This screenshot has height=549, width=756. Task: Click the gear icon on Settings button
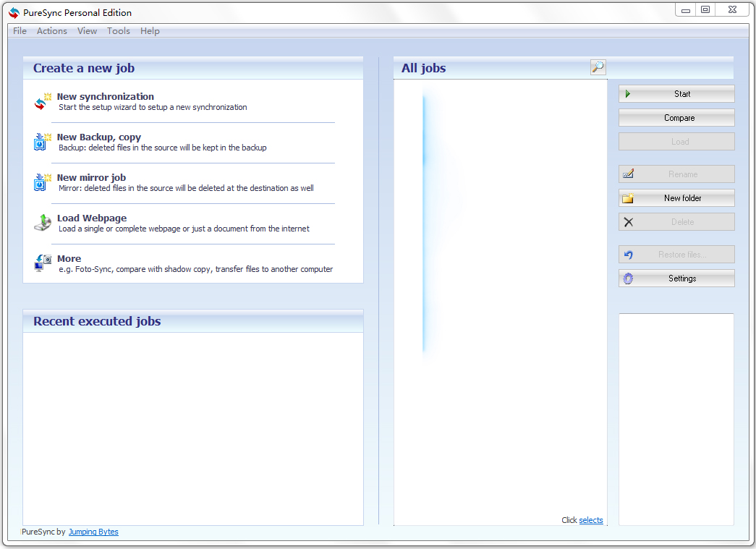[628, 278]
